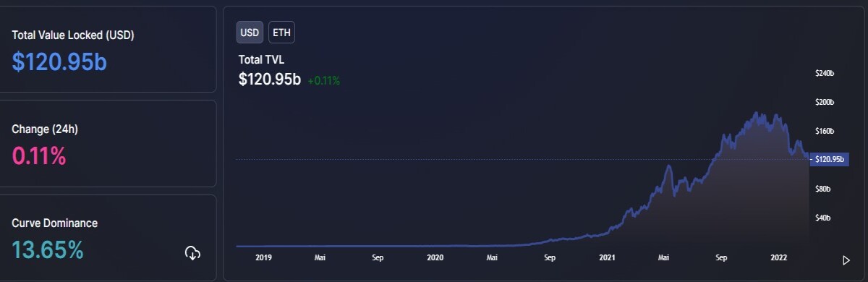This screenshot has height=282, width=868.
Task: Click the Total TVL chart heading
Action: click(262, 60)
